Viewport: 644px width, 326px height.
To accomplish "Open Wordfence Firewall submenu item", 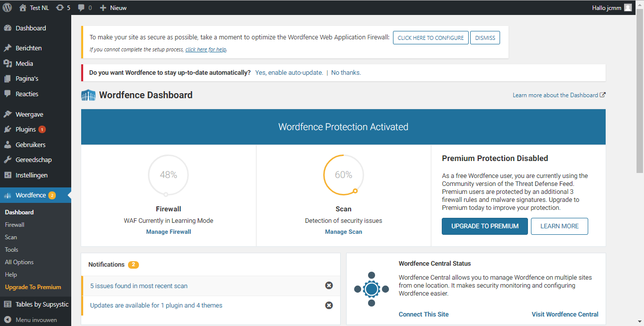I will pos(14,225).
